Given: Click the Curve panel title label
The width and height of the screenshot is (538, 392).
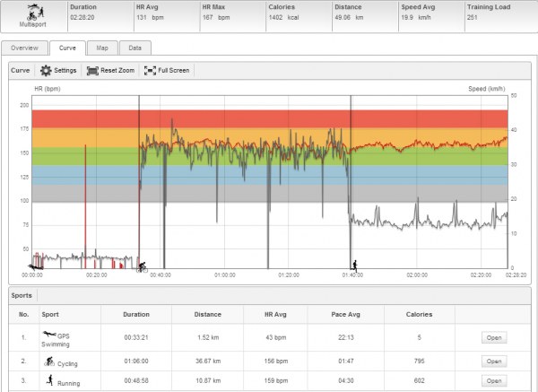Looking at the screenshot, I should (x=21, y=70).
